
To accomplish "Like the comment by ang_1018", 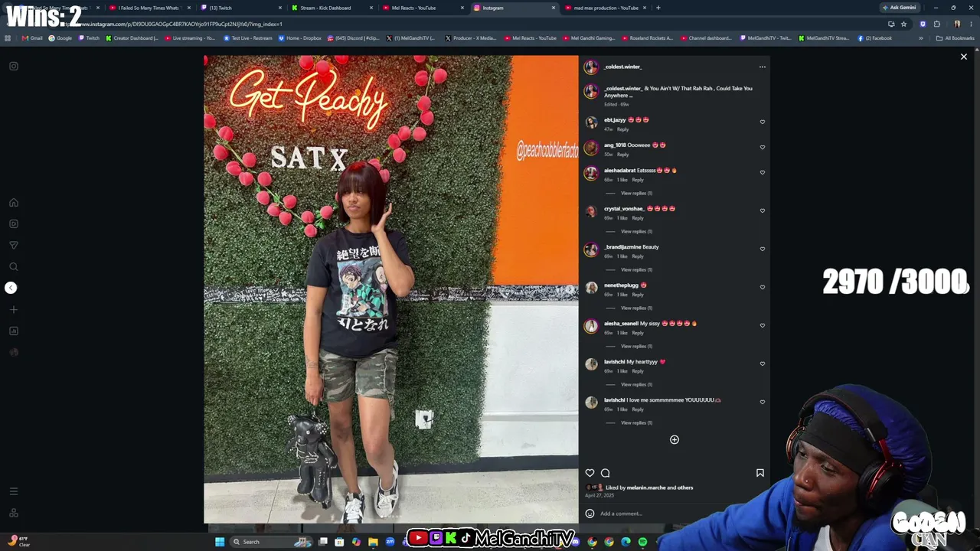I will pos(763,147).
